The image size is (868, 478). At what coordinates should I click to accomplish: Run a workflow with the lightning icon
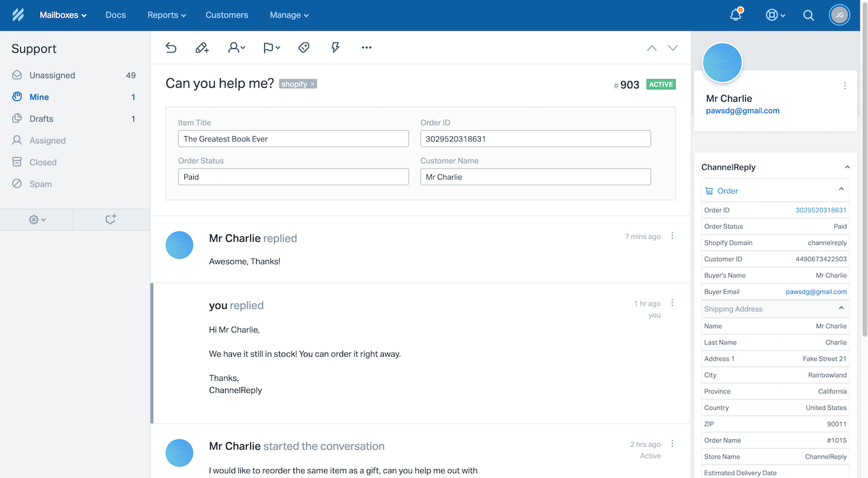336,47
